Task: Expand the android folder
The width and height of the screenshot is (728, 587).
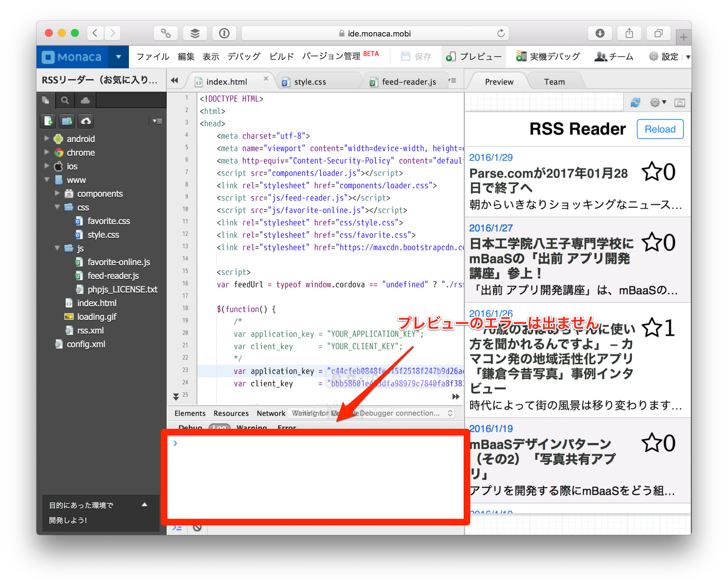Action: pos(47,139)
